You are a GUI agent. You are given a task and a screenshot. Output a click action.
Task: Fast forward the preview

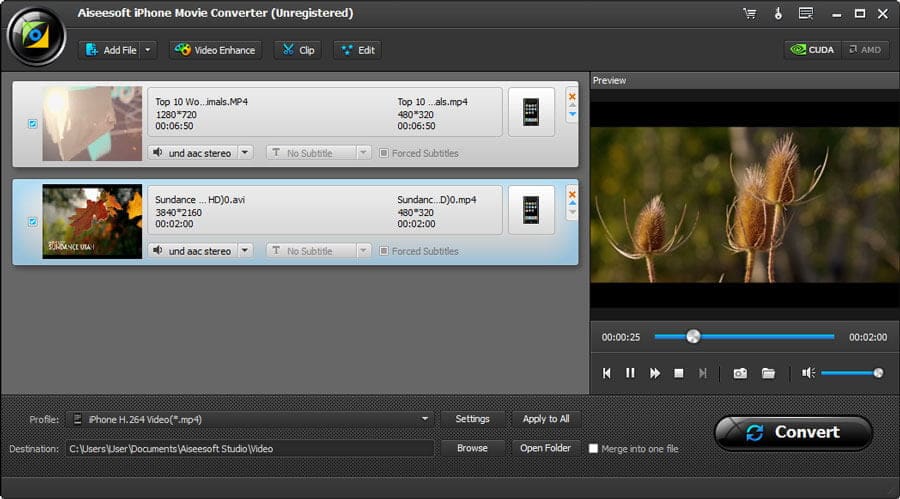(654, 373)
